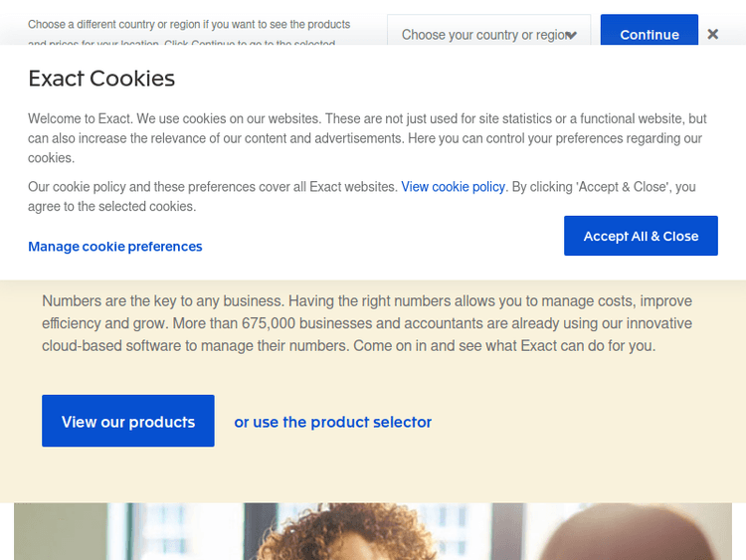This screenshot has width=746, height=560.
Task: Click the 'agree to the selected cookies' line
Action: (x=111, y=207)
